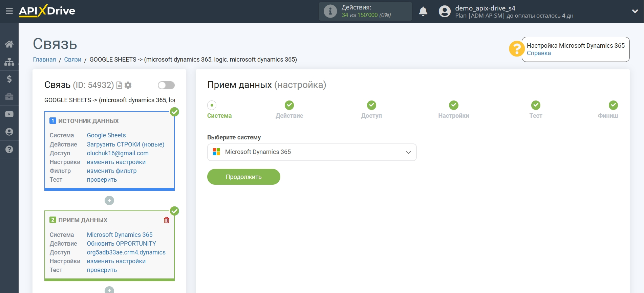Click изменить фильтр
The width and height of the screenshot is (644, 293).
pos(112,171)
